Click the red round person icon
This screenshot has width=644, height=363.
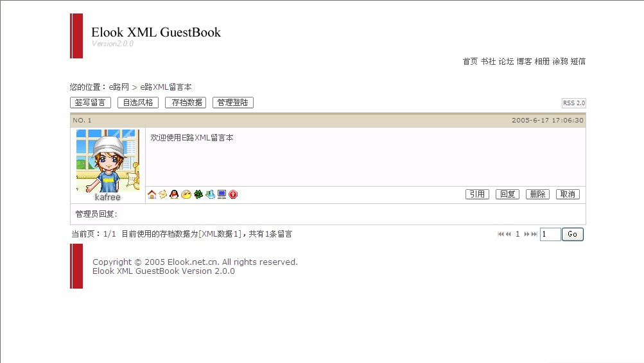tap(233, 194)
